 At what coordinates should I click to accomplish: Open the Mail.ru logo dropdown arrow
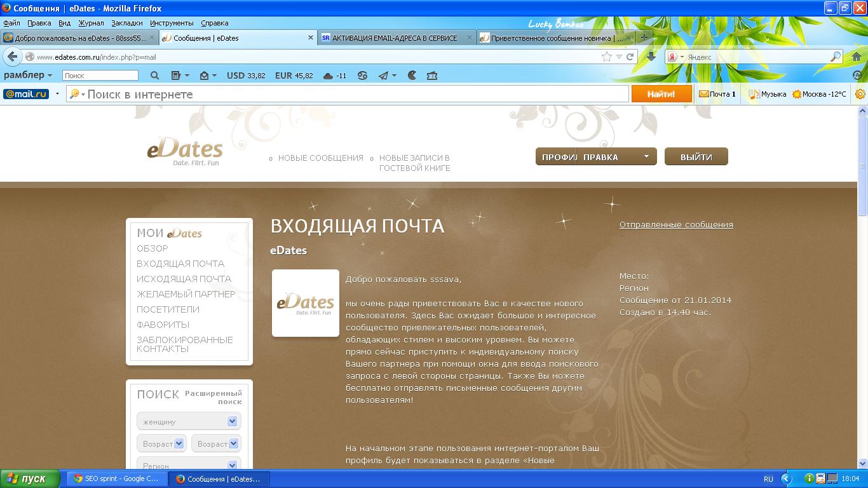coord(57,94)
